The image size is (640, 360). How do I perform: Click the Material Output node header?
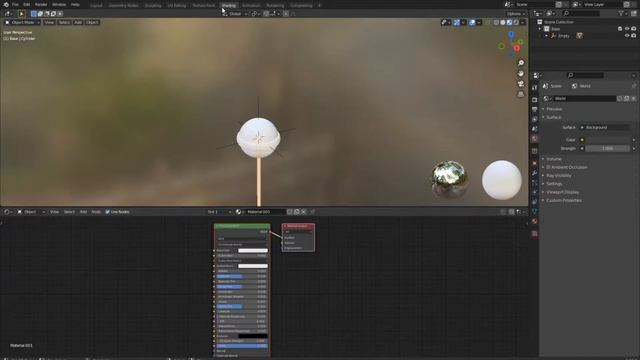(x=298, y=226)
